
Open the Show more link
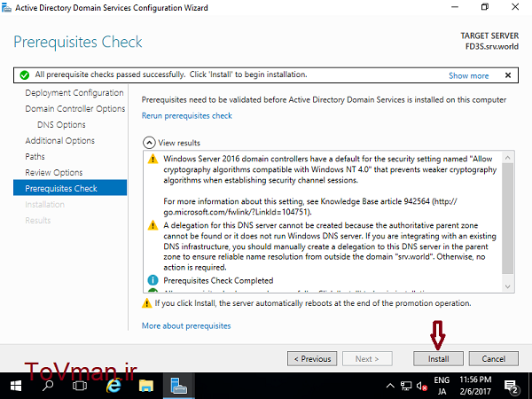(x=468, y=75)
